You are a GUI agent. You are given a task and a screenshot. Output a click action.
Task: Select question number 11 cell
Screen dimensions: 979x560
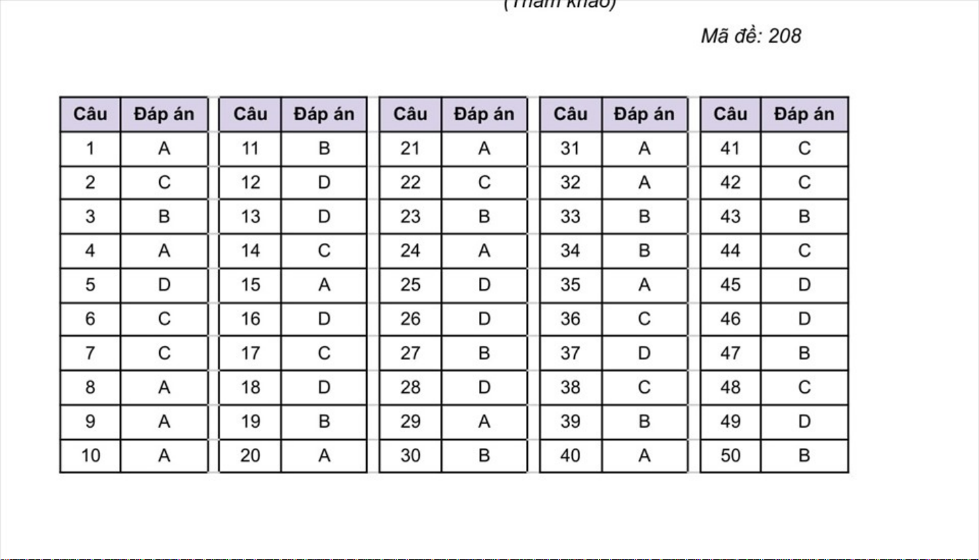point(251,149)
